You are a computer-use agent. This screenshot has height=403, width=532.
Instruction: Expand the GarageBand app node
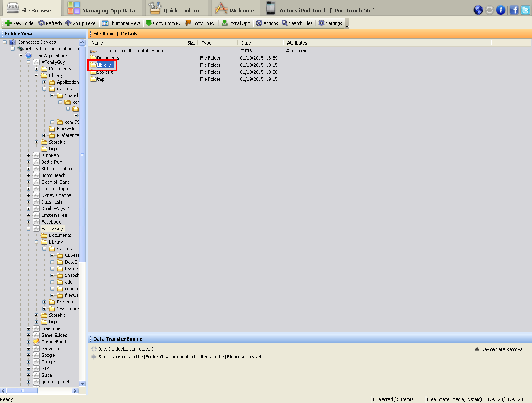28,342
